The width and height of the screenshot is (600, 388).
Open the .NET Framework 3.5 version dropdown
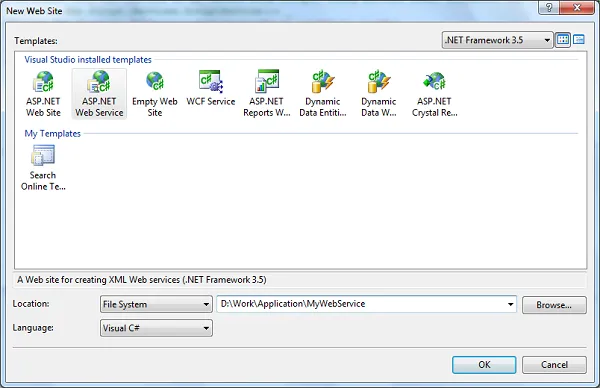497,40
